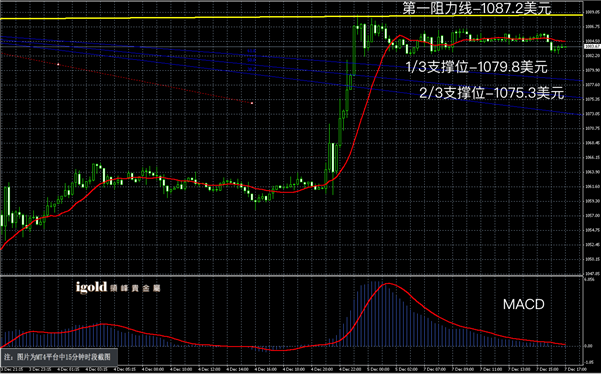The height and width of the screenshot is (374, 601).
Task: Click the yellow first resistance line
Action: coord(291,17)
